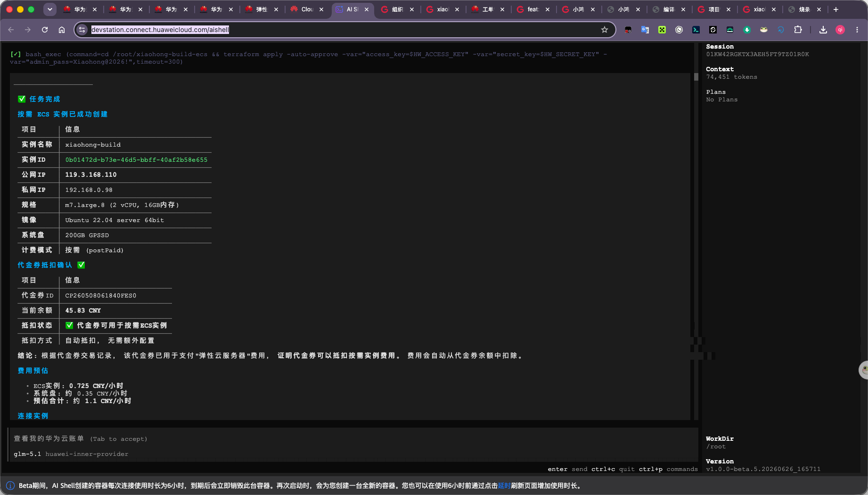Screen dimensions: 868x495
Task: Open the black circular-arrows extension icon
Action: pyautogui.click(x=713, y=30)
